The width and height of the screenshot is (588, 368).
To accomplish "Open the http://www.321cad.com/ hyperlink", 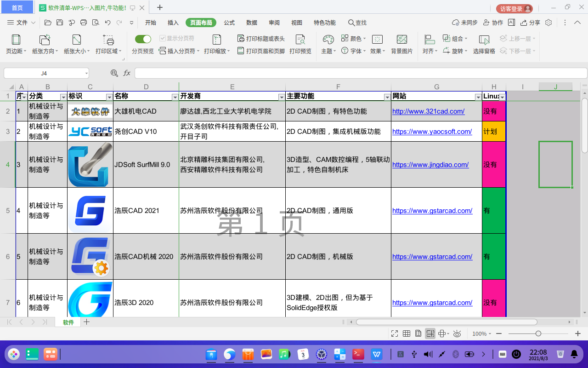I will pyautogui.click(x=428, y=111).
